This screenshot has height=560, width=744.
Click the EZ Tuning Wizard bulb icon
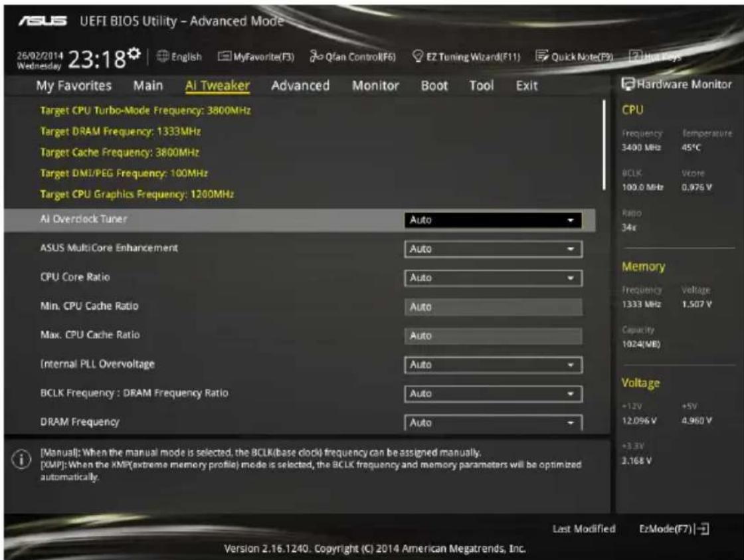click(x=418, y=56)
